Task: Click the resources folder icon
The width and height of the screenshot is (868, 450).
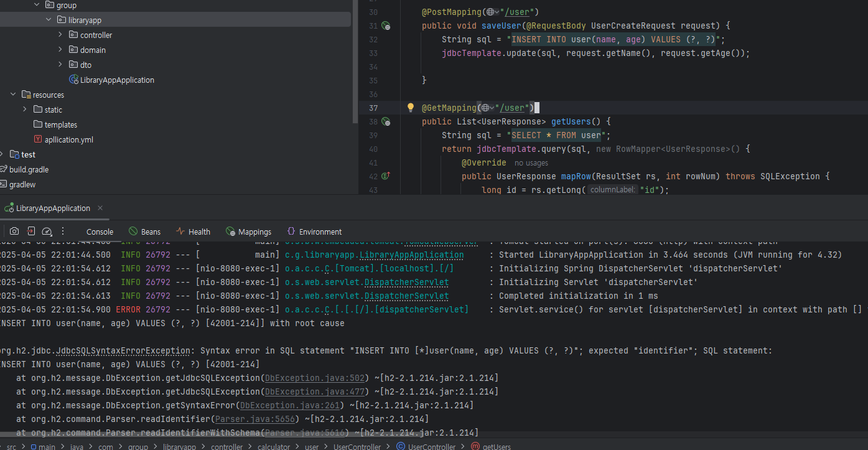Action: pos(26,95)
